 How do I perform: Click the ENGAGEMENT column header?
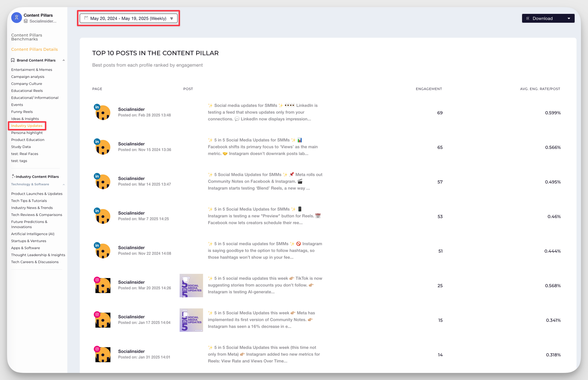click(x=429, y=89)
